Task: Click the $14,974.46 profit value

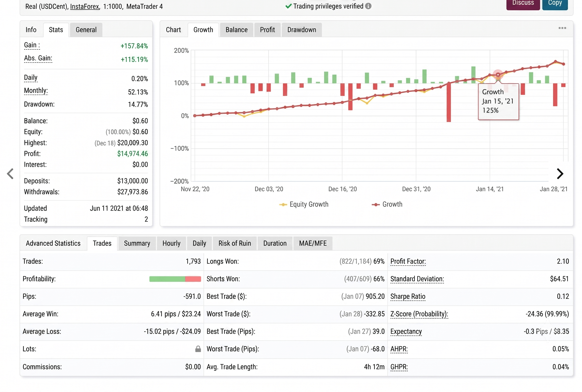Action: tap(132, 154)
